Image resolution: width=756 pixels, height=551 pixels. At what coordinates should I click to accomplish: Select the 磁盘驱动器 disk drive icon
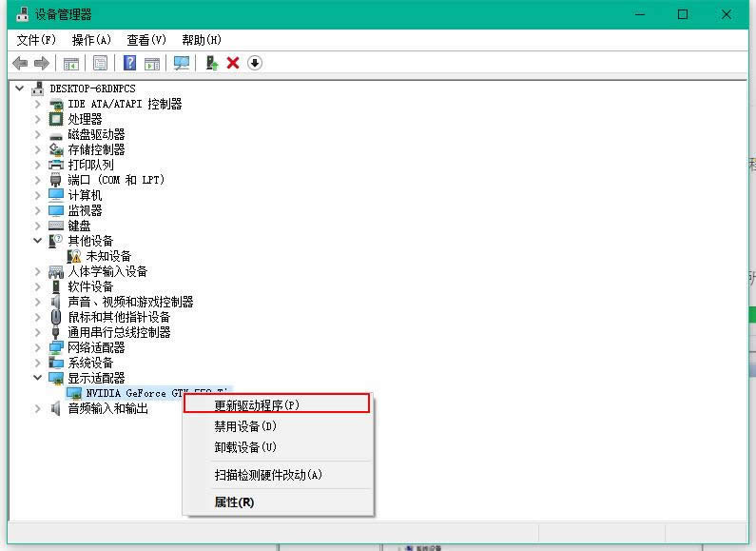(x=56, y=135)
